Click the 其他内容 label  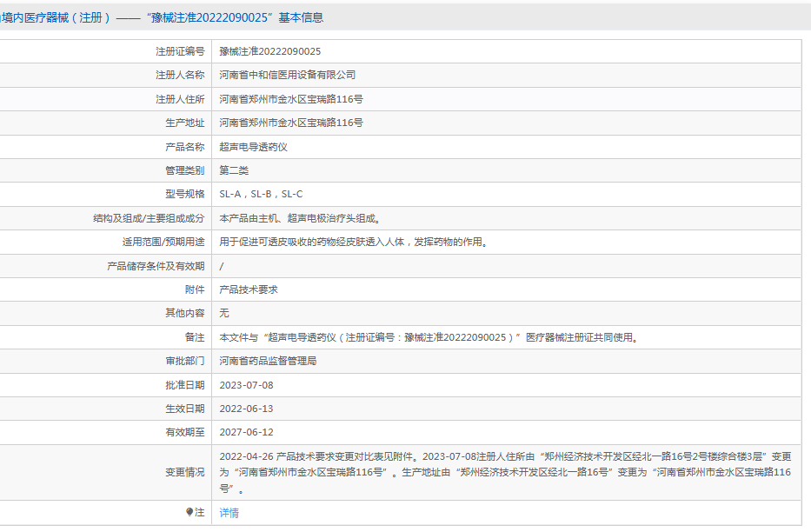pos(184,313)
